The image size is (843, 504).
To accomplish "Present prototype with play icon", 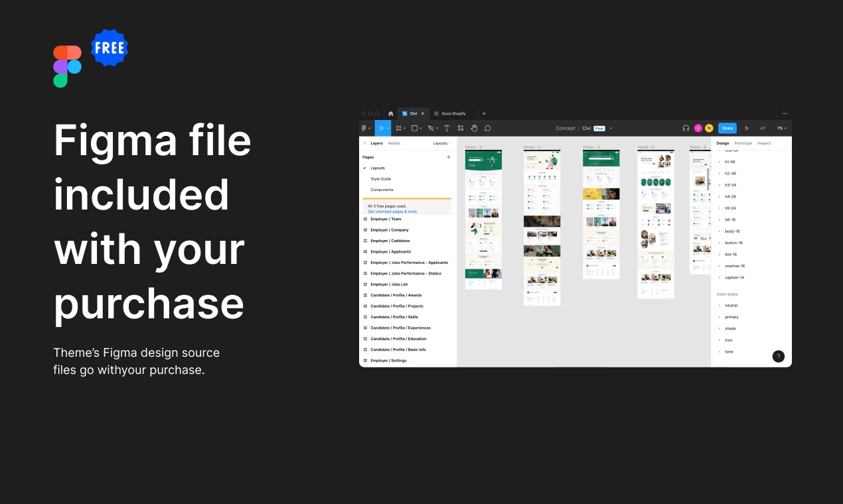I will [x=747, y=128].
